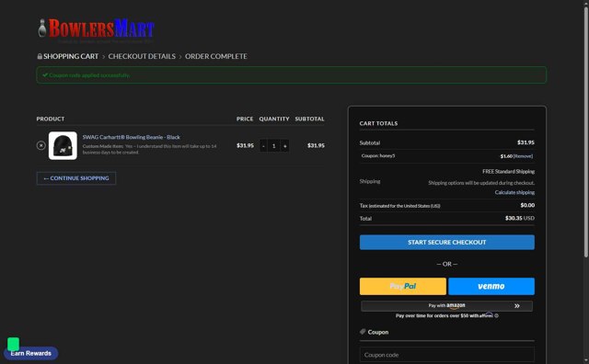The image size is (589, 364).
Task: Open Affirm info icon
Action: tap(497, 315)
